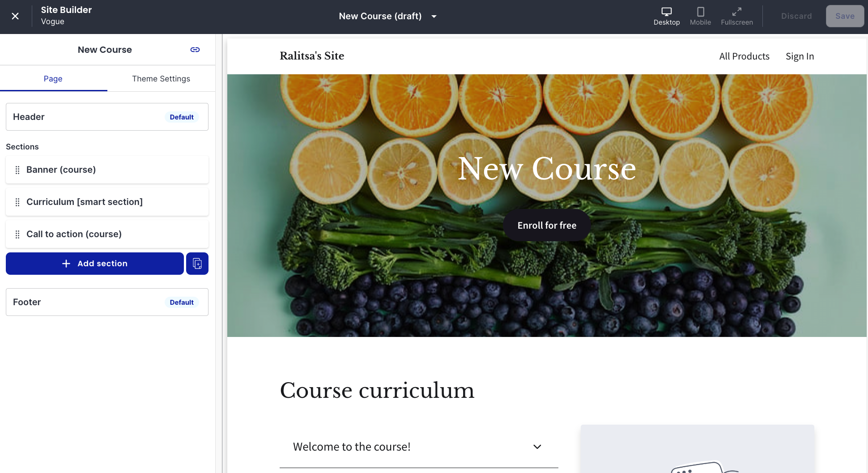Open the New Course (draft) page dropdown
868x473 pixels.
pos(387,16)
